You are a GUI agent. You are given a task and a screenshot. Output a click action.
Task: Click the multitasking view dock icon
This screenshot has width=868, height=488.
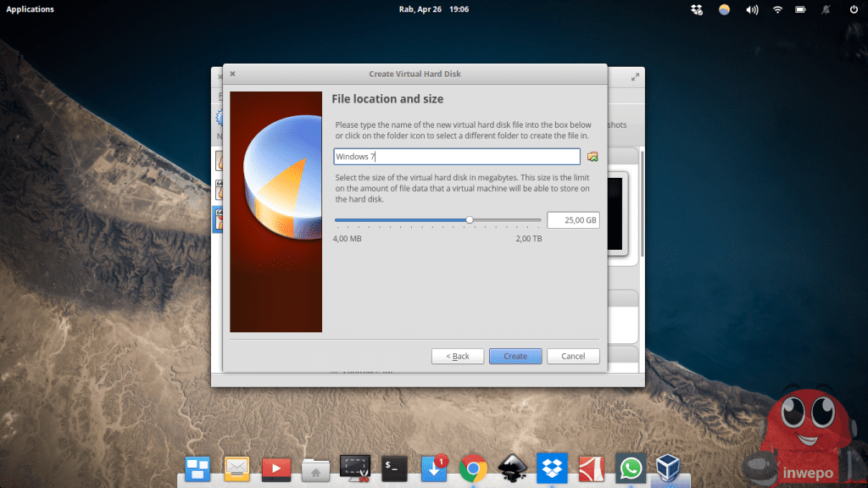pyautogui.click(x=198, y=468)
